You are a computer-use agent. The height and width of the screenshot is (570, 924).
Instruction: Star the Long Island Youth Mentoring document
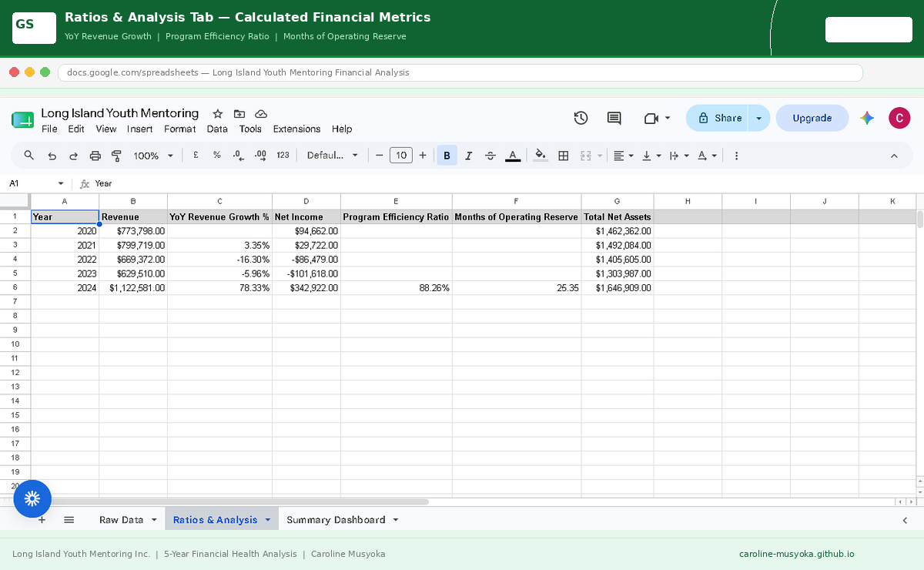pyautogui.click(x=217, y=113)
